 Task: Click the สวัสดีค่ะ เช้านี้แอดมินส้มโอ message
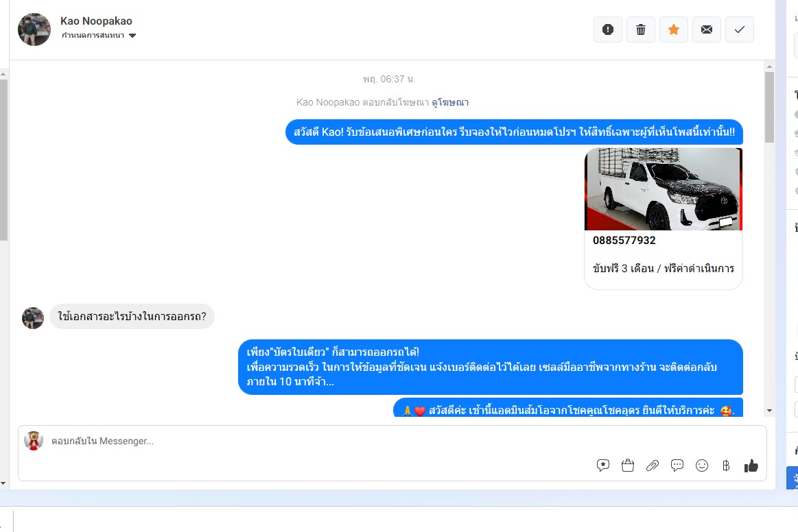coord(568,408)
